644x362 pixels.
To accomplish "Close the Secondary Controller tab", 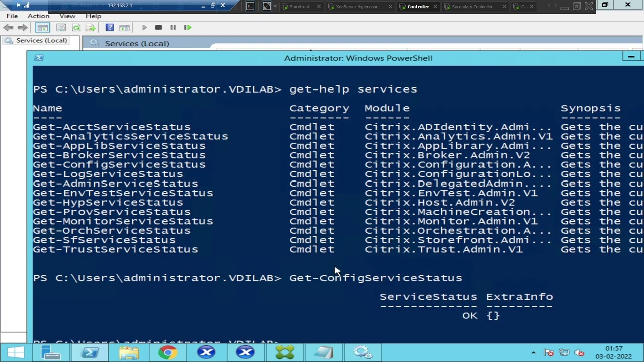I will click(x=504, y=7).
